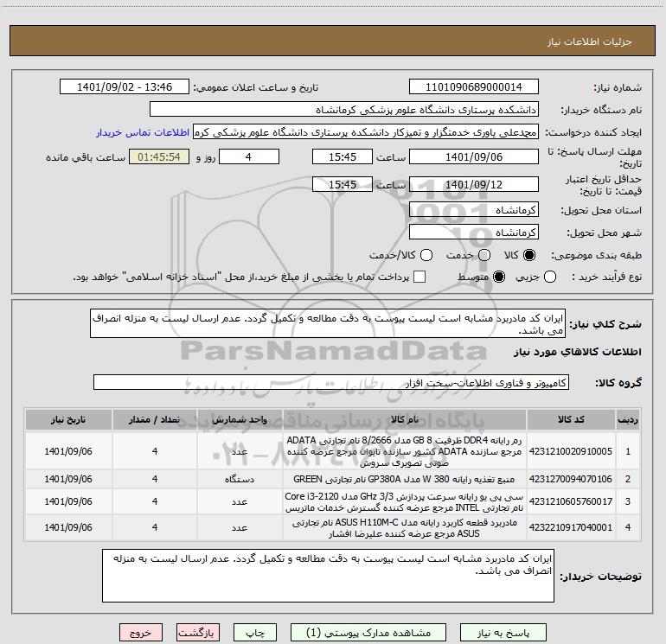
Task: Click the buyer organization name field
Action: pyautogui.click(x=344, y=109)
